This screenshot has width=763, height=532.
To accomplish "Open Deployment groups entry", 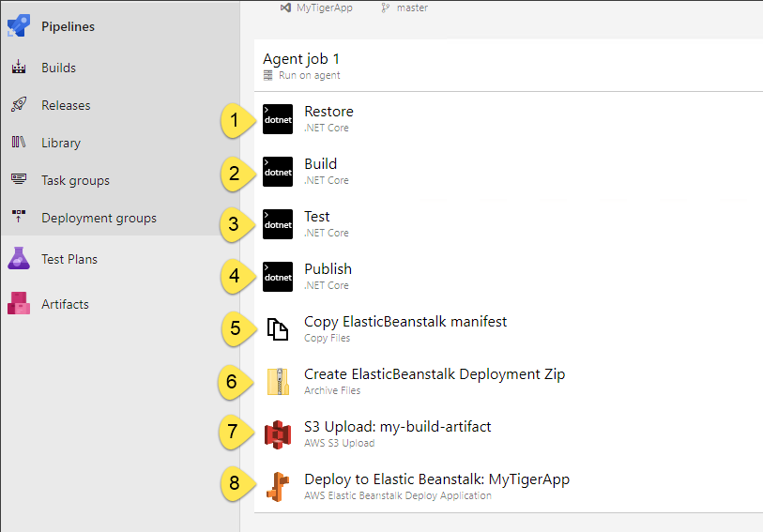I will [99, 218].
